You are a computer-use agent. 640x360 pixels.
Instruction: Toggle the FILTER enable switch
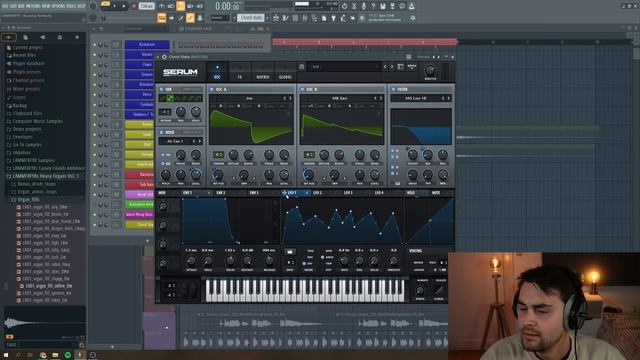click(393, 89)
